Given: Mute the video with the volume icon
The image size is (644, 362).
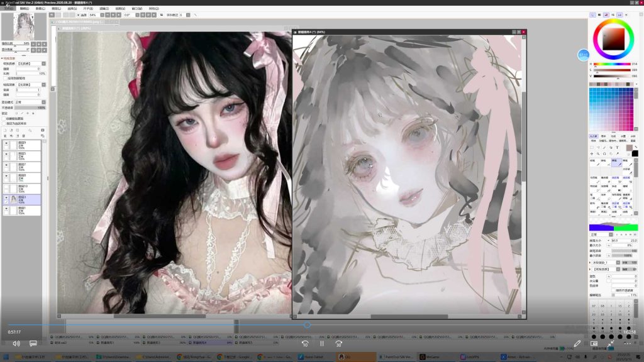Looking at the screenshot, I should pyautogui.click(x=16, y=344).
